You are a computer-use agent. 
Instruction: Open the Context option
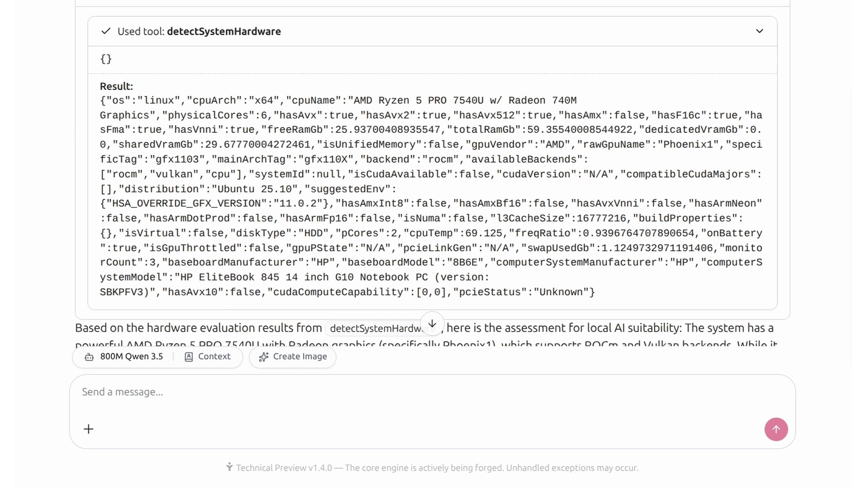pos(208,357)
